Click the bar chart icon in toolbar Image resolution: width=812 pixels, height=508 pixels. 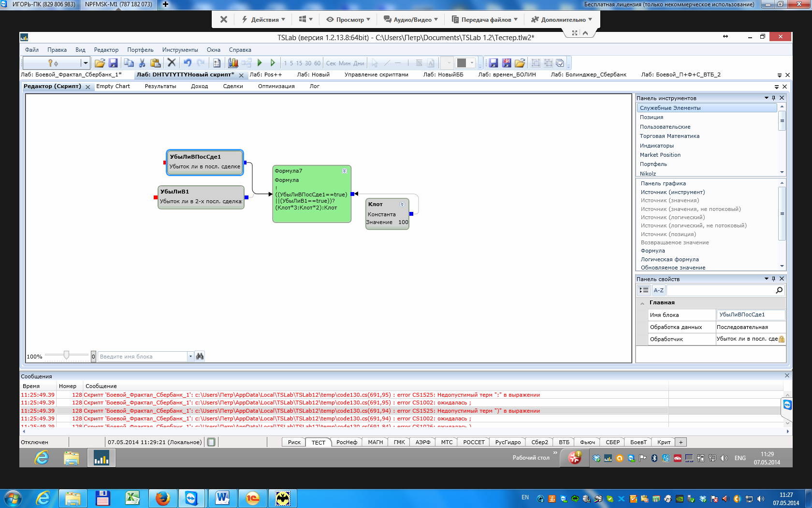233,63
